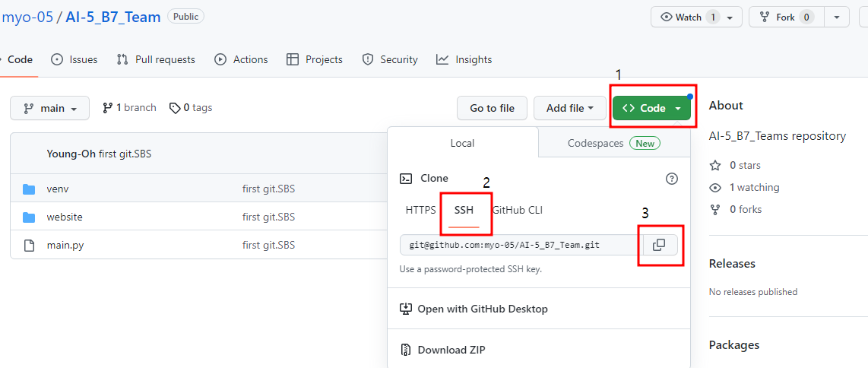The image size is (868, 368).
Task: Click the star icon in About
Action: (x=715, y=166)
